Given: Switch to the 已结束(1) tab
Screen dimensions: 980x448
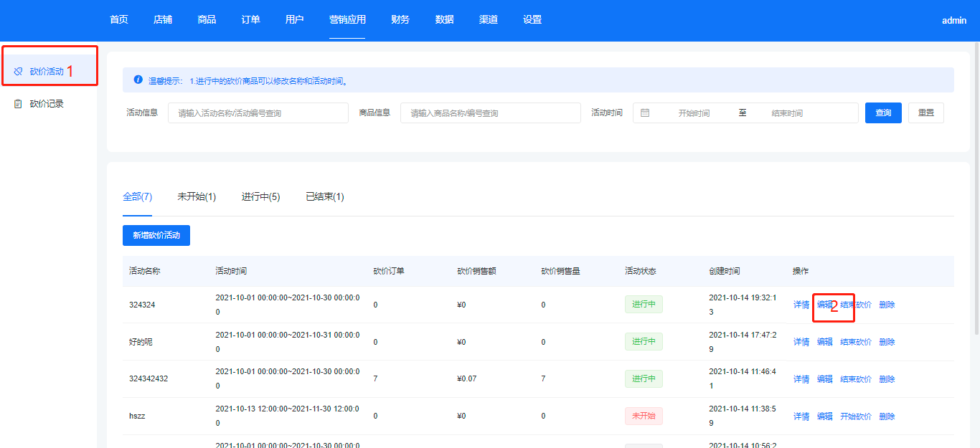Looking at the screenshot, I should click(324, 196).
